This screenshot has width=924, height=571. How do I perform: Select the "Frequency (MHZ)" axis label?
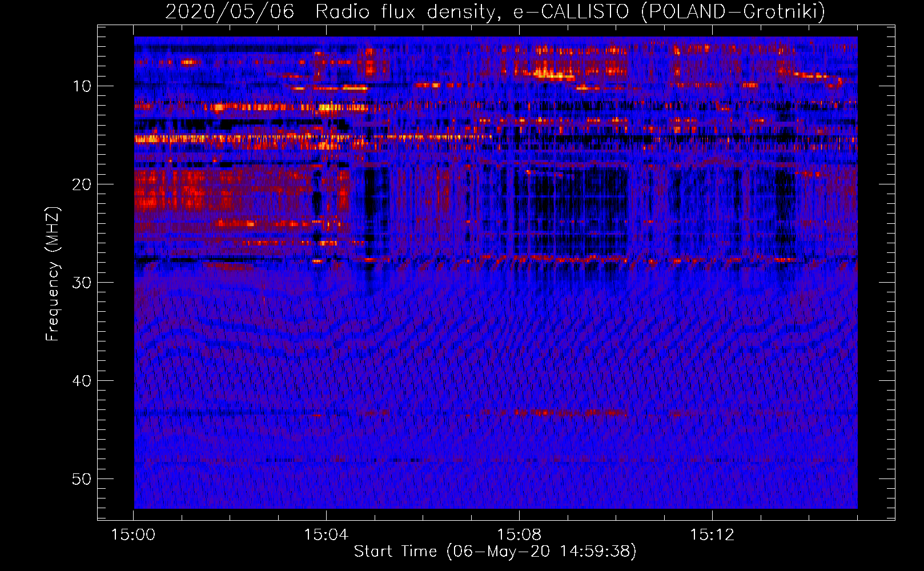pos(53,274)
